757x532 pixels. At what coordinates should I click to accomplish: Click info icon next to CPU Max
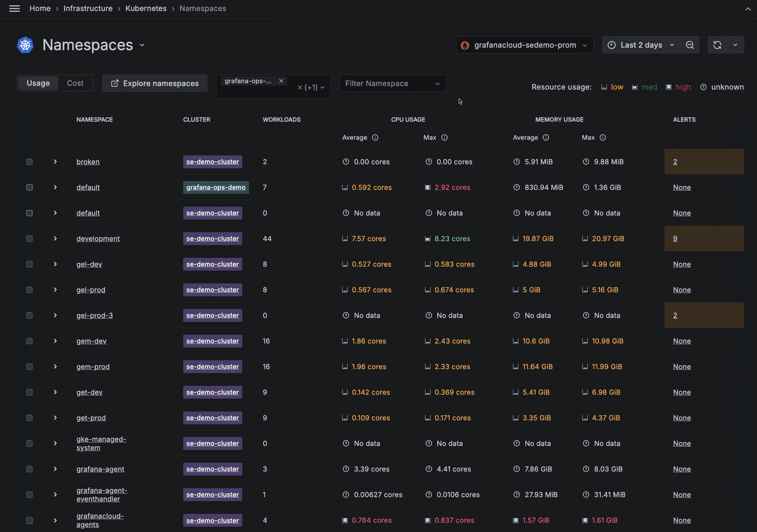click(x=444, y=138)
